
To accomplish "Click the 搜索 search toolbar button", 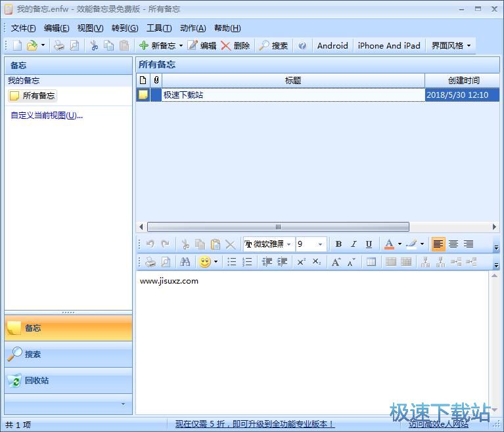I will click(x=273, y=45).
